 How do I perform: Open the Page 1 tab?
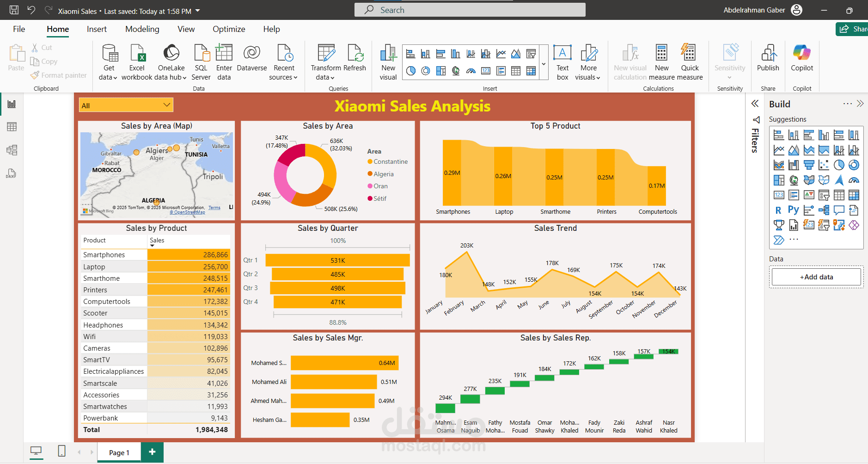click(x=119, y=452)
